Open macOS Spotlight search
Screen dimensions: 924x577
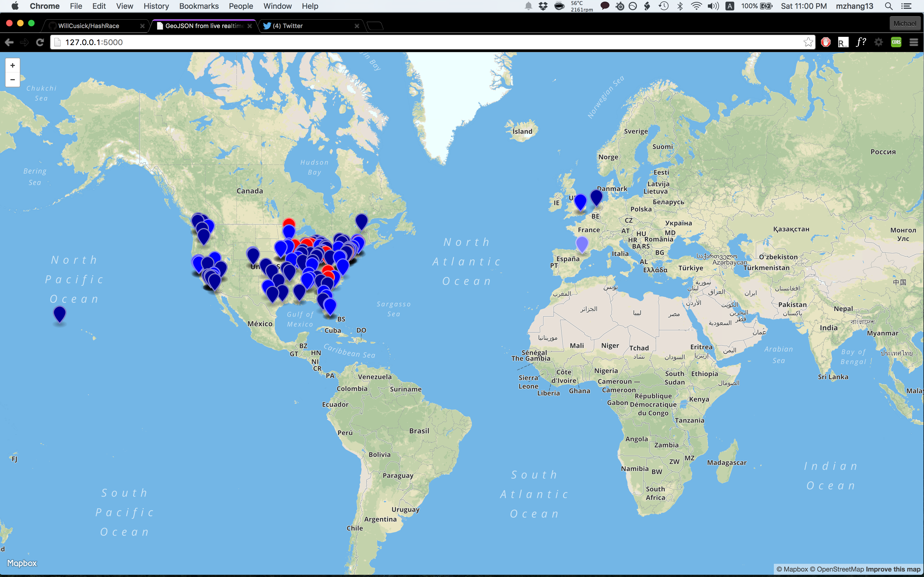pyautogui.click(x=889, y=6)
